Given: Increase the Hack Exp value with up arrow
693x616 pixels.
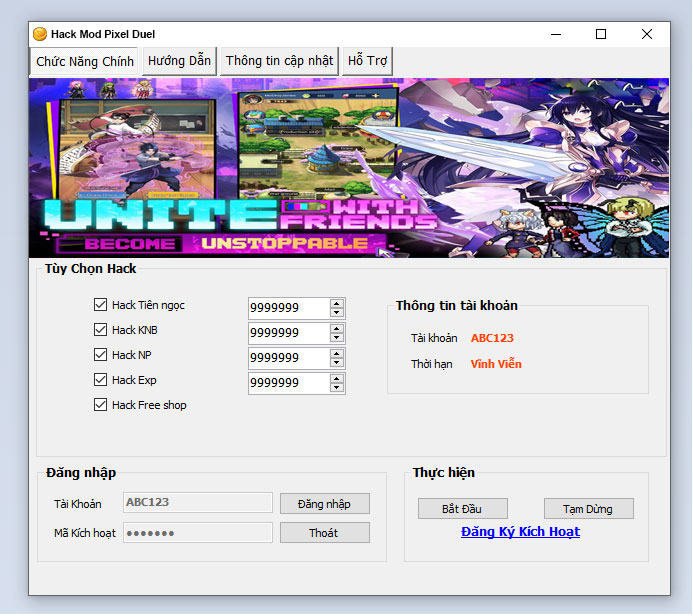Looking at the screenshot, I should click(337, 379).
